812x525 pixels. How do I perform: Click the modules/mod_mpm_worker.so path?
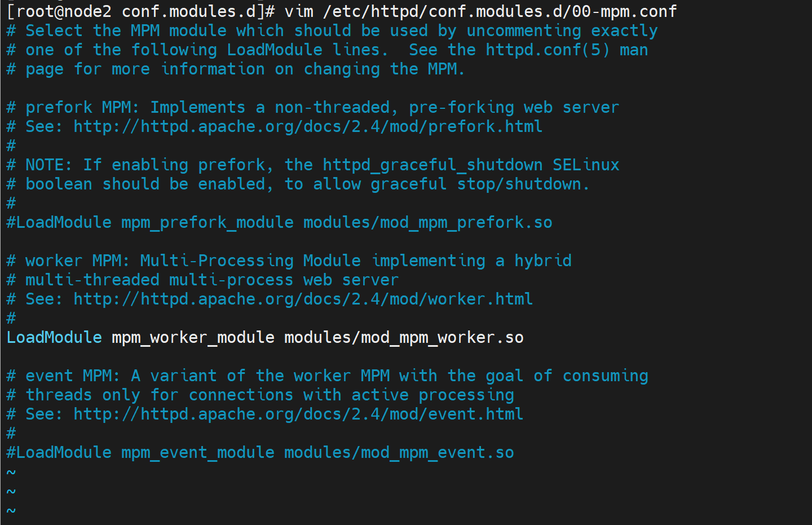click(404, 337)
